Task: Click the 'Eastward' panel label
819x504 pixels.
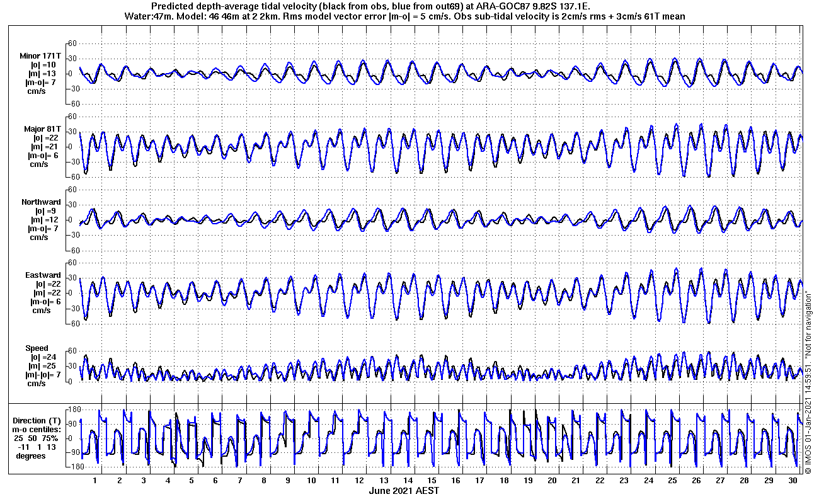Action: [43, 275]
